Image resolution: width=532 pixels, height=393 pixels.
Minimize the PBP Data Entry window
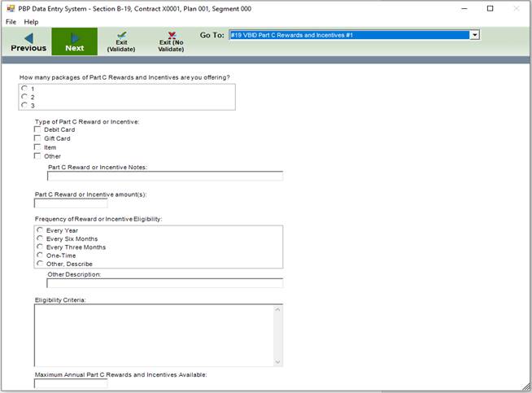pyautogui.click(x=464, y=8)
